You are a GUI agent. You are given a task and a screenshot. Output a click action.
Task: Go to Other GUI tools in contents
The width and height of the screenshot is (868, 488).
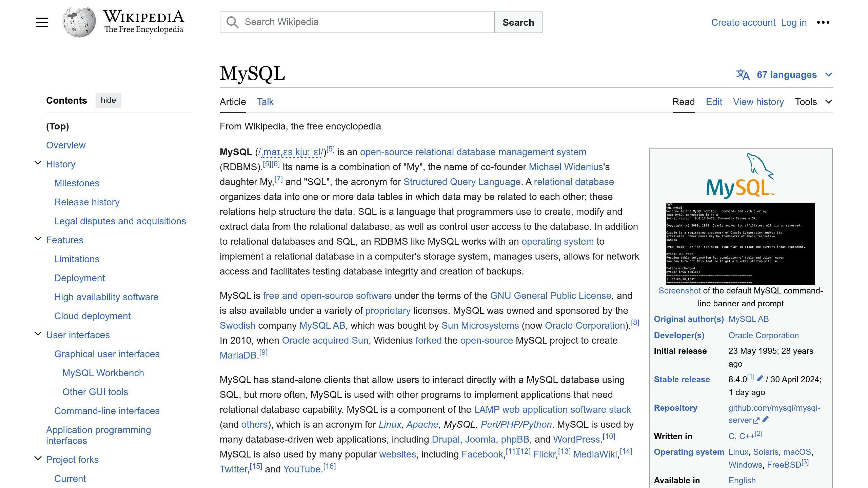pyautogui.click(x=95, y=392)
